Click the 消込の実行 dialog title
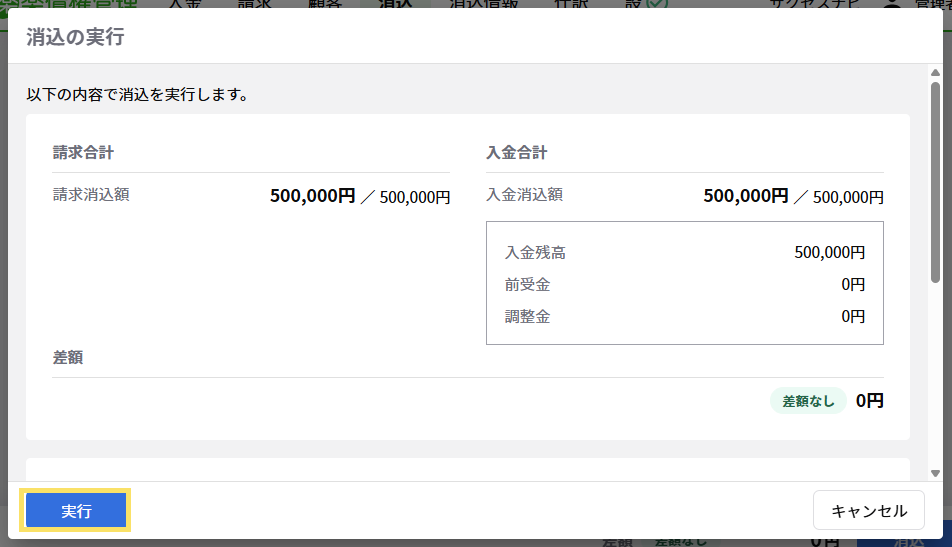The height and width of the screenshot is (547, 952). [75, 38]
